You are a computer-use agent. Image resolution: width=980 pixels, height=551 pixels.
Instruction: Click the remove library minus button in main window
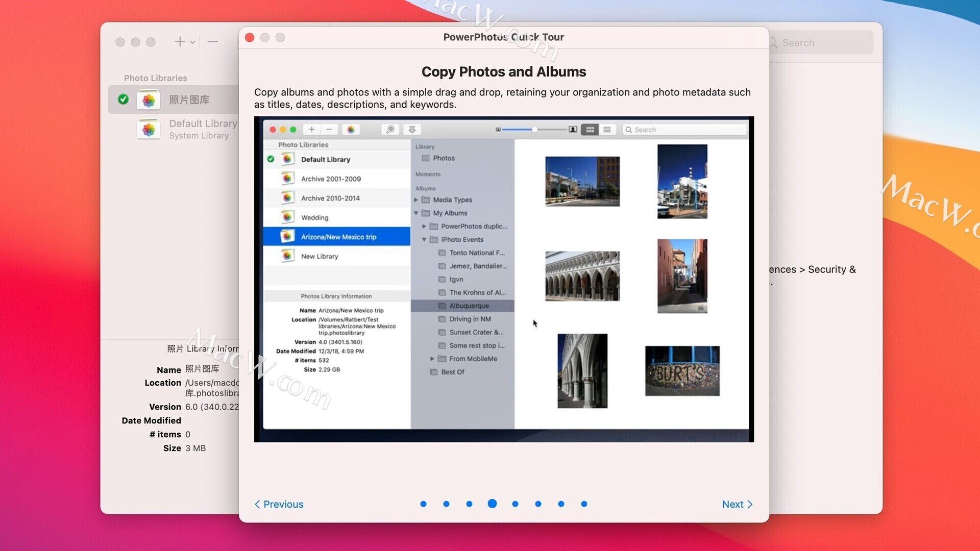click(x=213, y=42)
